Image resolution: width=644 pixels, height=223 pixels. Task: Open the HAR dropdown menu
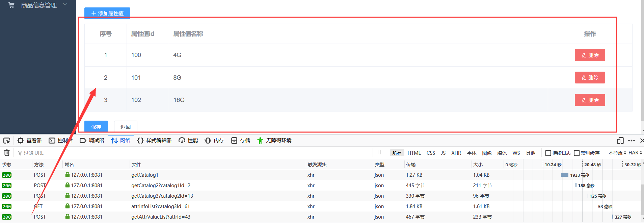(x=635, y=153)
